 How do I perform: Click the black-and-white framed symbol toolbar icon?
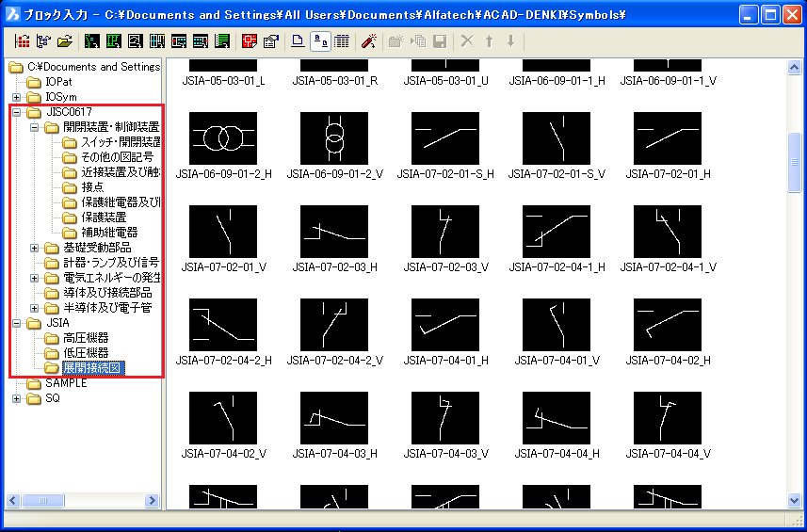click(x=136, y=41)
